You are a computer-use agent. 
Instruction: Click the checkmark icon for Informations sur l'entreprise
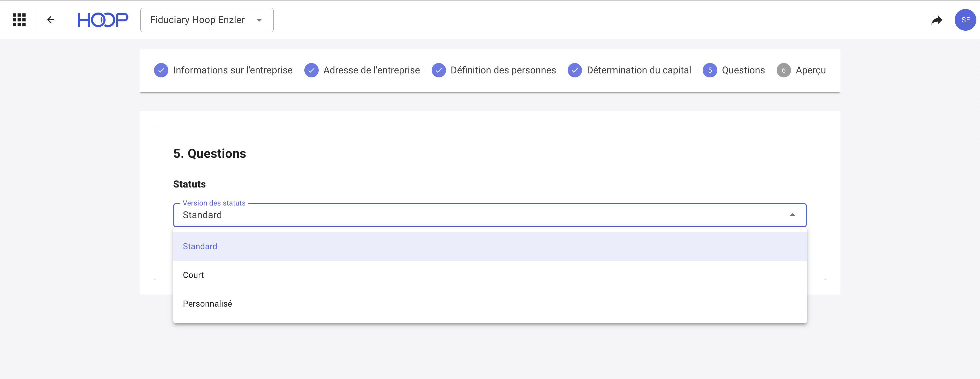(x=161, y=70)
